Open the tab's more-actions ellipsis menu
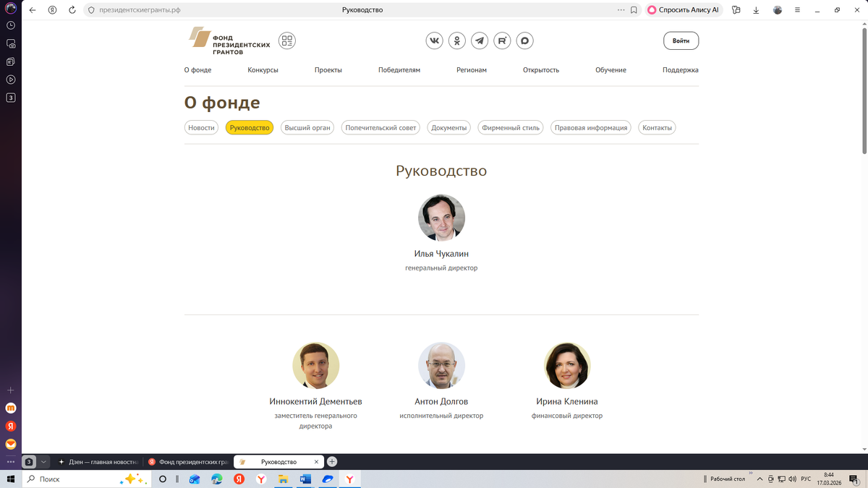This screenshot has width=868, height=488. [621, 9]
